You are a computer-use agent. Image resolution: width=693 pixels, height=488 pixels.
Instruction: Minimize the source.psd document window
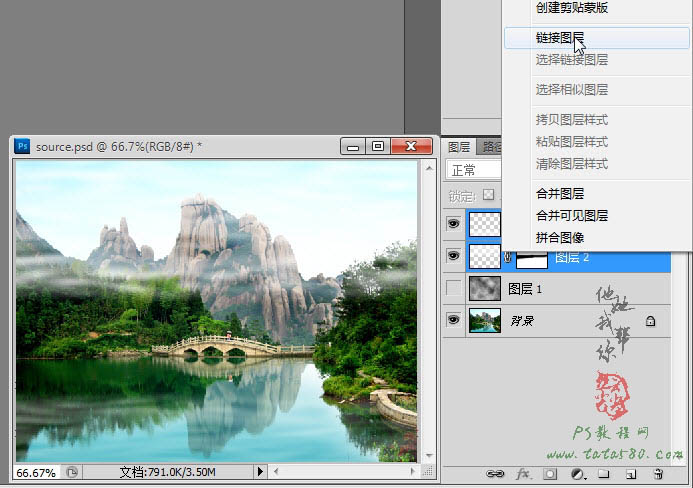(353, 146)
